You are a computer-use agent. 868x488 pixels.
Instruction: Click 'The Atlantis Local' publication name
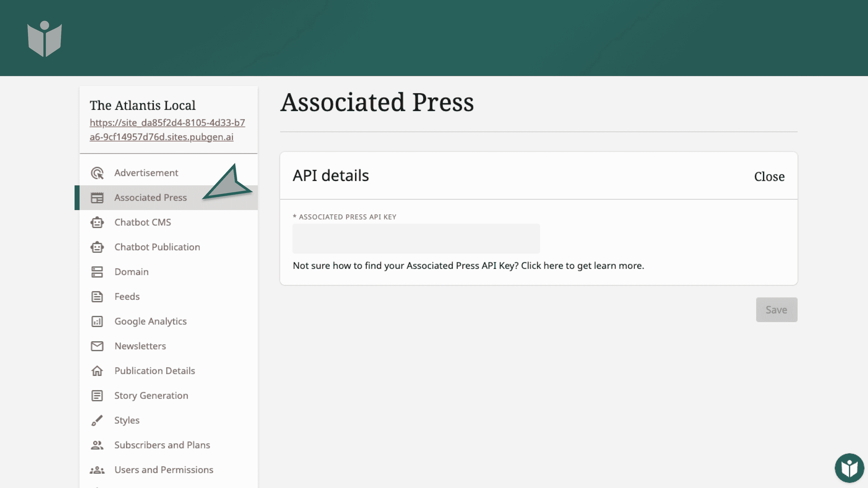pyautogui.click(x=143, y=106)
